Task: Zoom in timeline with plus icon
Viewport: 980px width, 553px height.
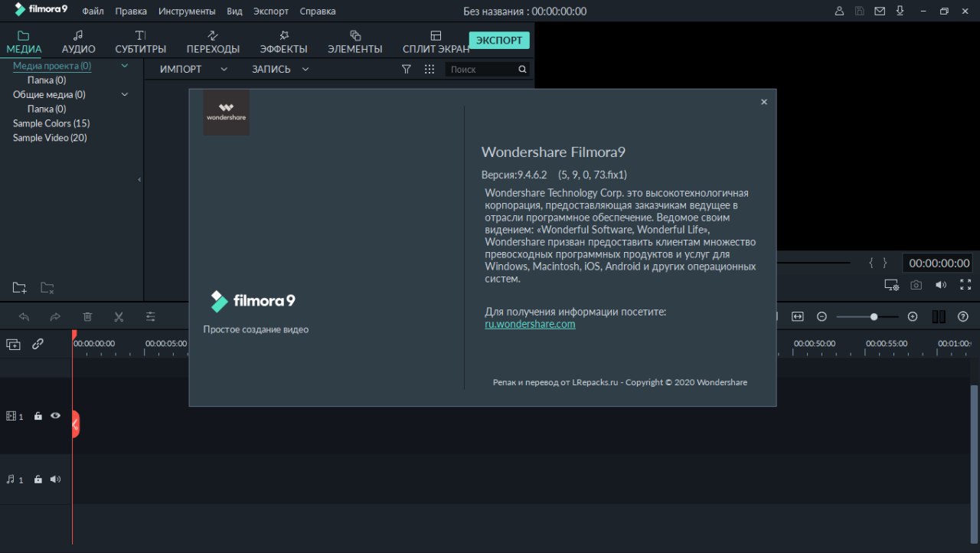Action: (913, 316)
